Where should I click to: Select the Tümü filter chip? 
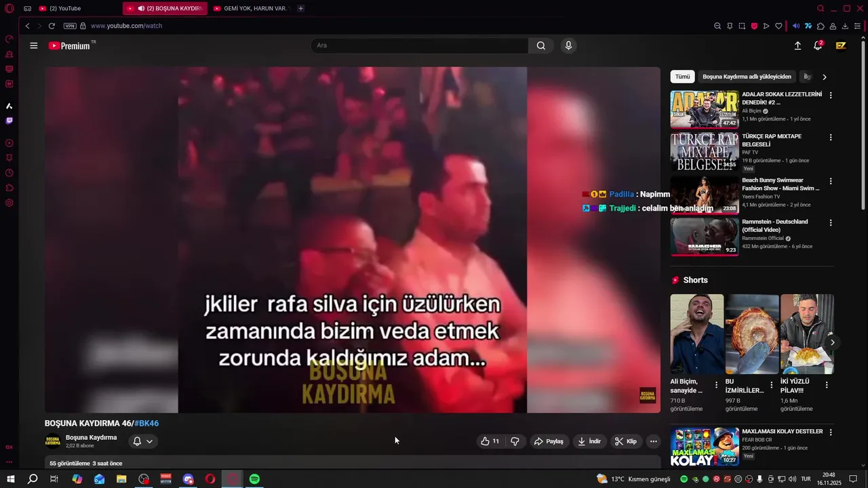tap(682, 77)
